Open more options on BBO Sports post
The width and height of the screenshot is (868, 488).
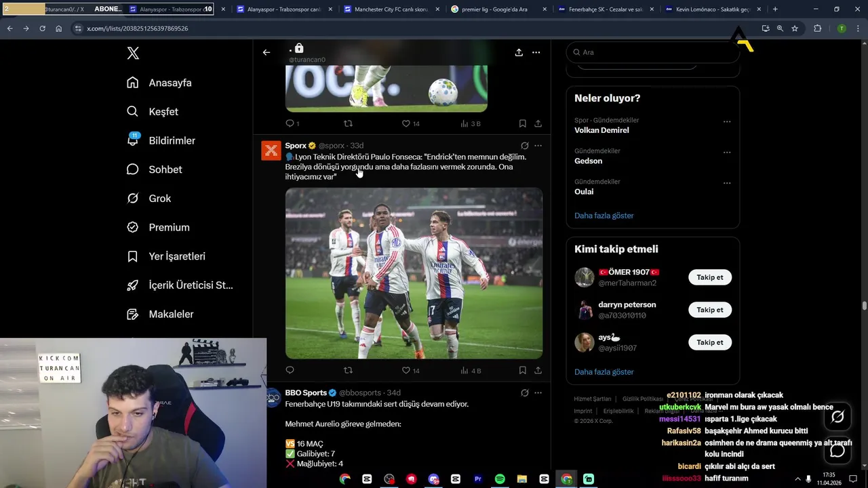coord(538,392)
